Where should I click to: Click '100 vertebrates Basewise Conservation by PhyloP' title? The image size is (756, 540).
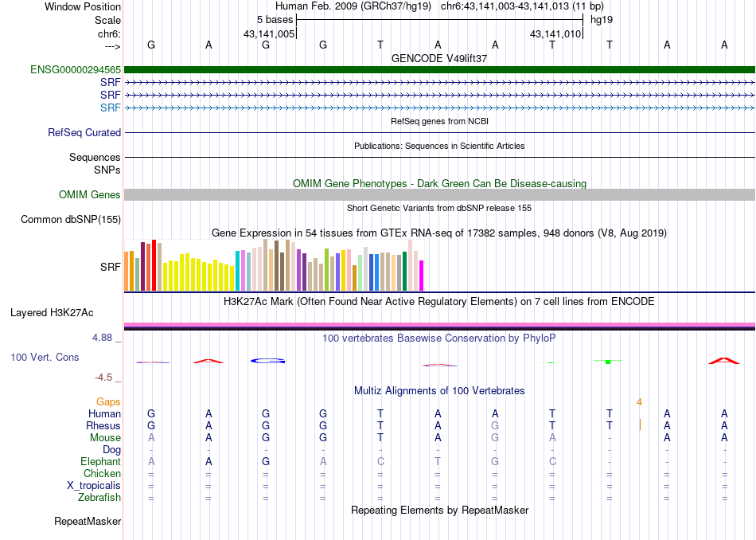[439, 338]
